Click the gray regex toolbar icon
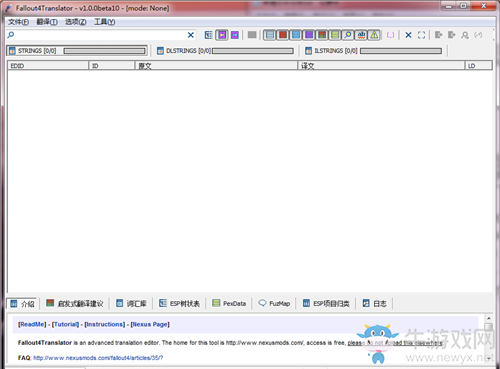Image resolution: width=500 pixels, height=369 pixels. click(x=478, y=35)
